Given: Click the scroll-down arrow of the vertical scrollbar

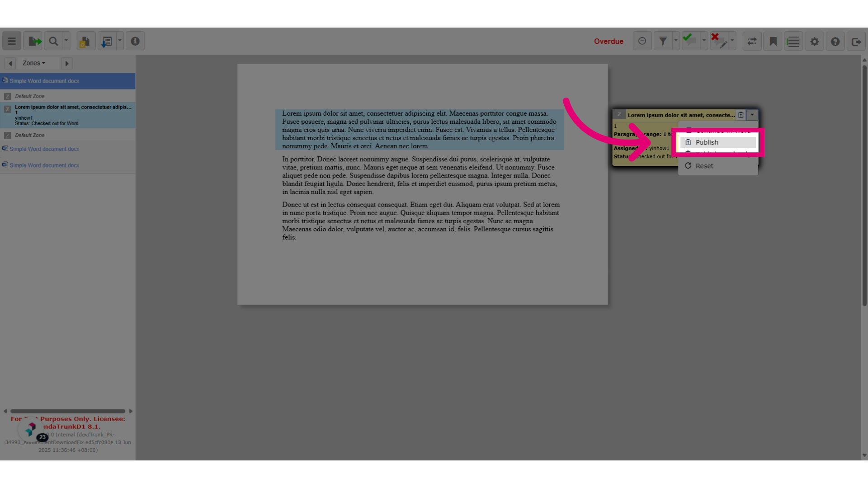Looking at the screenshot, I should pyautogui.click(x=864, y=455).
